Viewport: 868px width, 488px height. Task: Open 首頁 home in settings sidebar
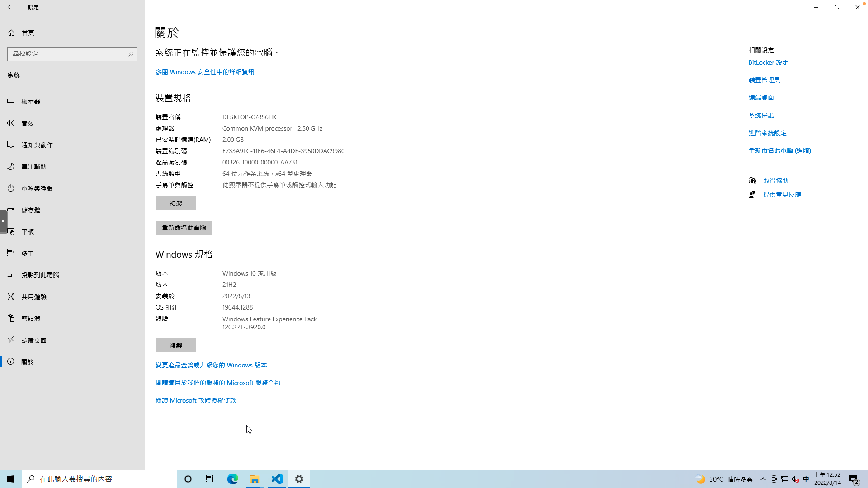pos(72,33)
